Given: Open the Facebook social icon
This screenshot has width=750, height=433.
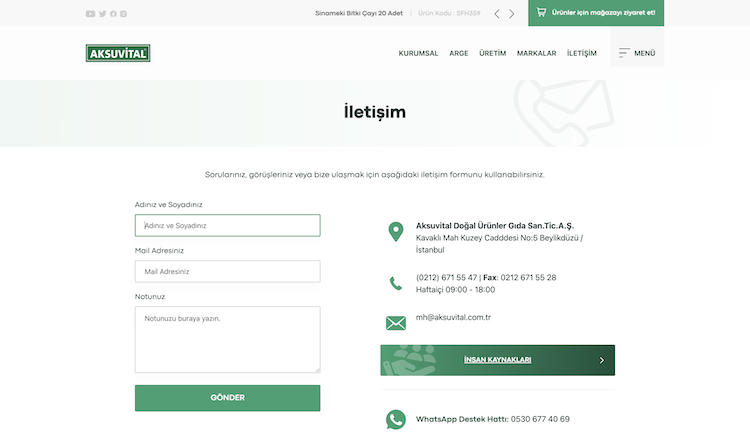Looking at the screenshot, I should click(113, 14).
